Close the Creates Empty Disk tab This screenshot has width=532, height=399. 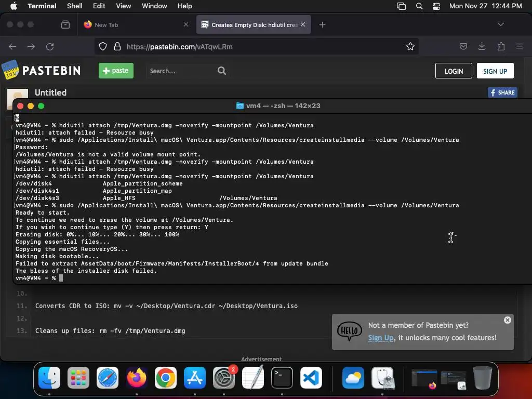pos(303,24)
